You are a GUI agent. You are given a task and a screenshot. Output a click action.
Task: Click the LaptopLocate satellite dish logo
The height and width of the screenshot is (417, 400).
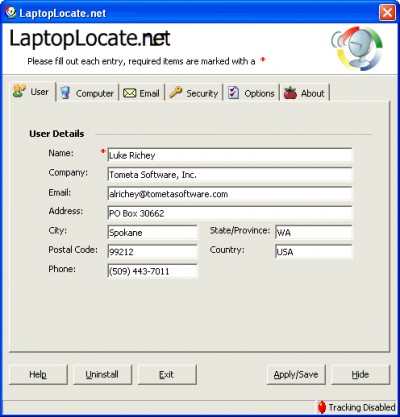click(357, 48)
